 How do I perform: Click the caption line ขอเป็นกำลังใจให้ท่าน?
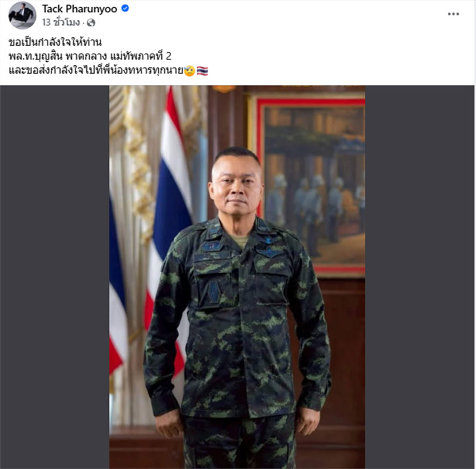[55, 42]
